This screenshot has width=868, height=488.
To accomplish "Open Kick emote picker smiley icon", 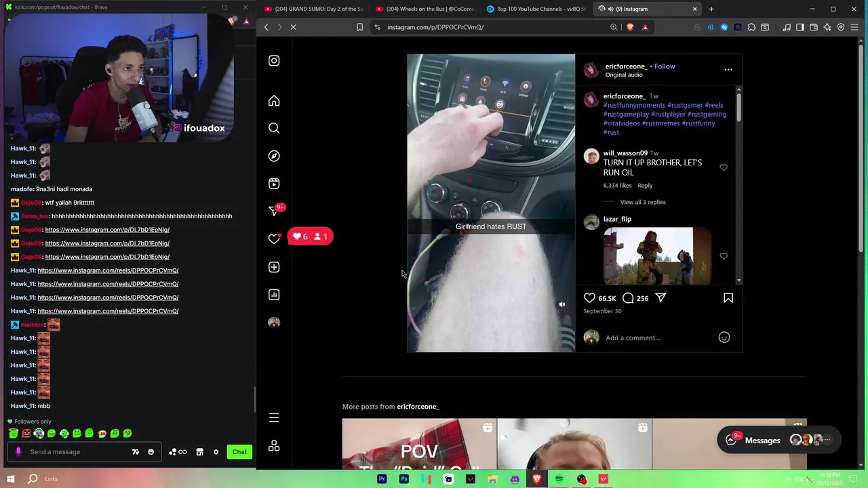I will [x=151, y=452].
